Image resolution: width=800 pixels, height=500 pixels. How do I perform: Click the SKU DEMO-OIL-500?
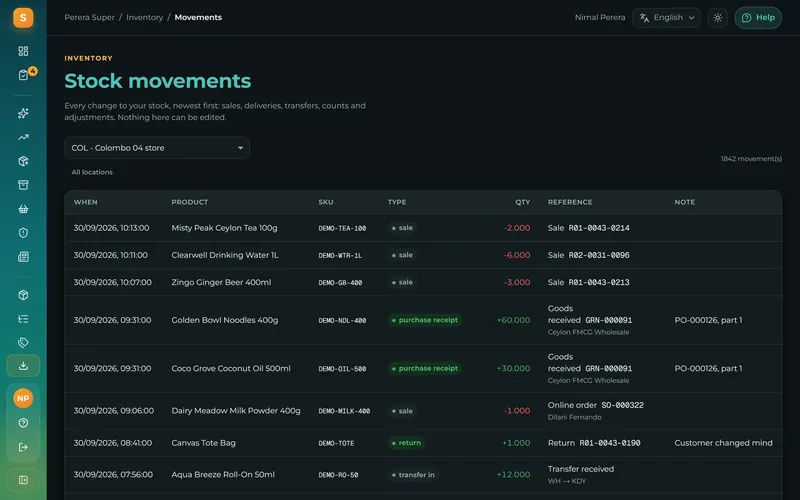(342, 369)
